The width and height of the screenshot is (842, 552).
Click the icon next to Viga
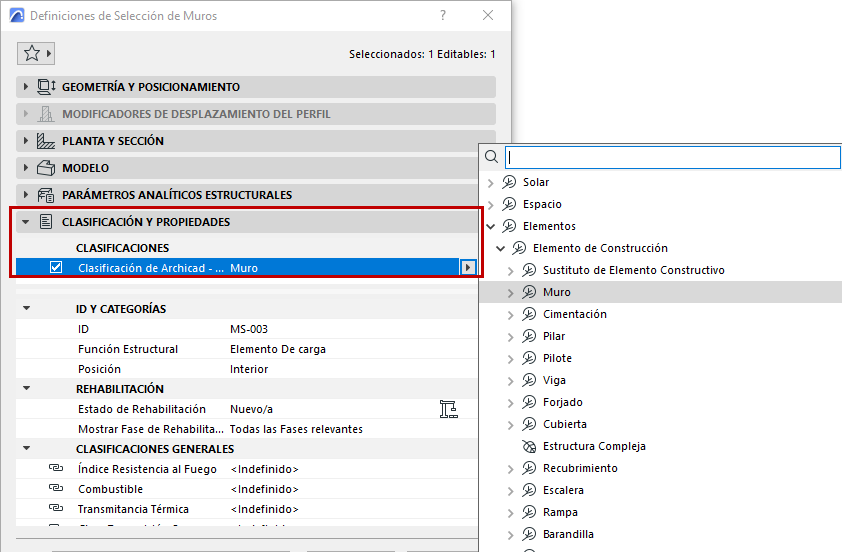(529, 380)
